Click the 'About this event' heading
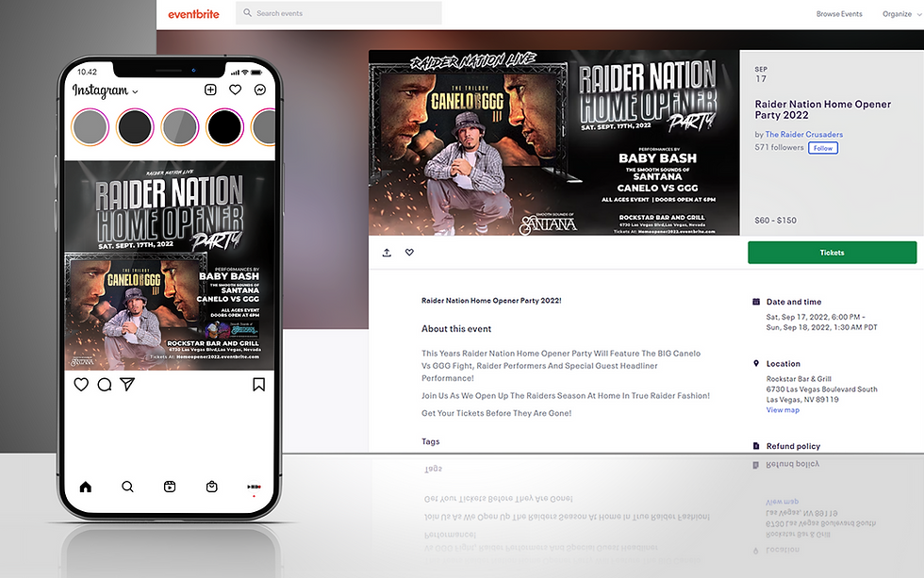Viewport: 924px width, 578px height. (456, 329)
